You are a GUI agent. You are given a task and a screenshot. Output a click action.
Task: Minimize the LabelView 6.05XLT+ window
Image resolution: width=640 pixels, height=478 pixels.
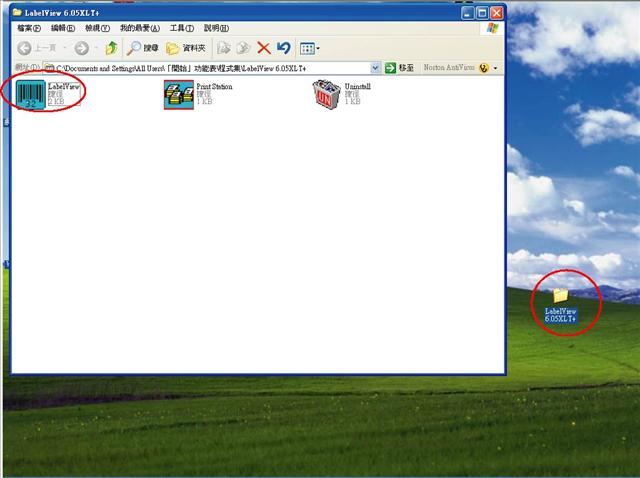pyautogui.click(x=468, y=13)
